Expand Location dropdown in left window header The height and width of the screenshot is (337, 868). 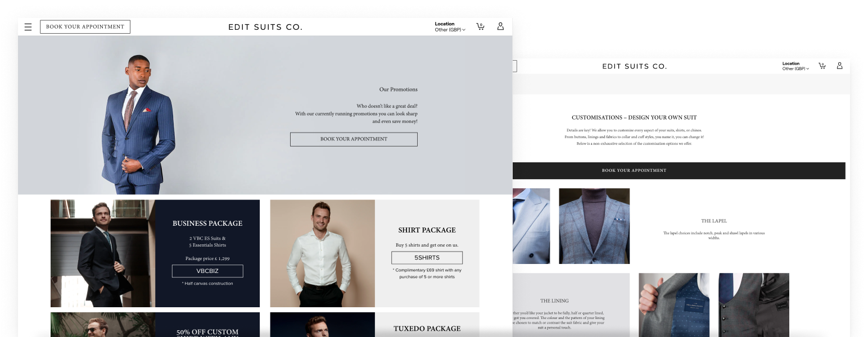click(x=450, y=27)
